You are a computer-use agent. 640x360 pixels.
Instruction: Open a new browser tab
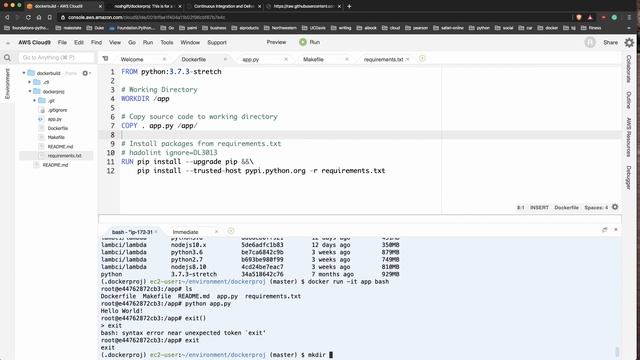pos(349,6)
